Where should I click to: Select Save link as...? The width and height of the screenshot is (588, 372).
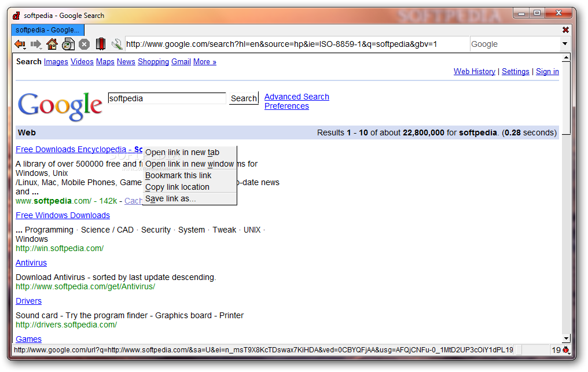(189, 199)
